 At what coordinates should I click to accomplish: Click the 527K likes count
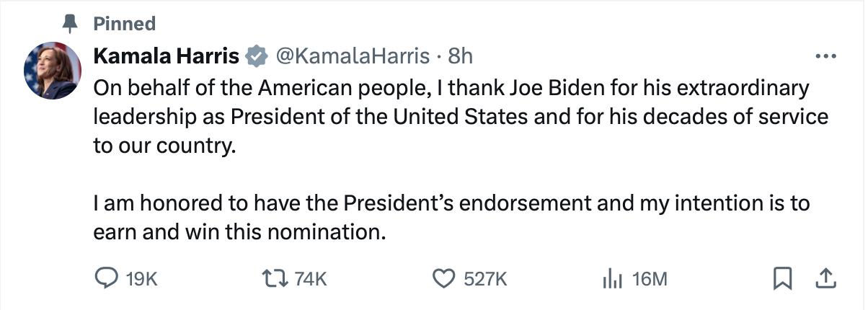[485, 278]
